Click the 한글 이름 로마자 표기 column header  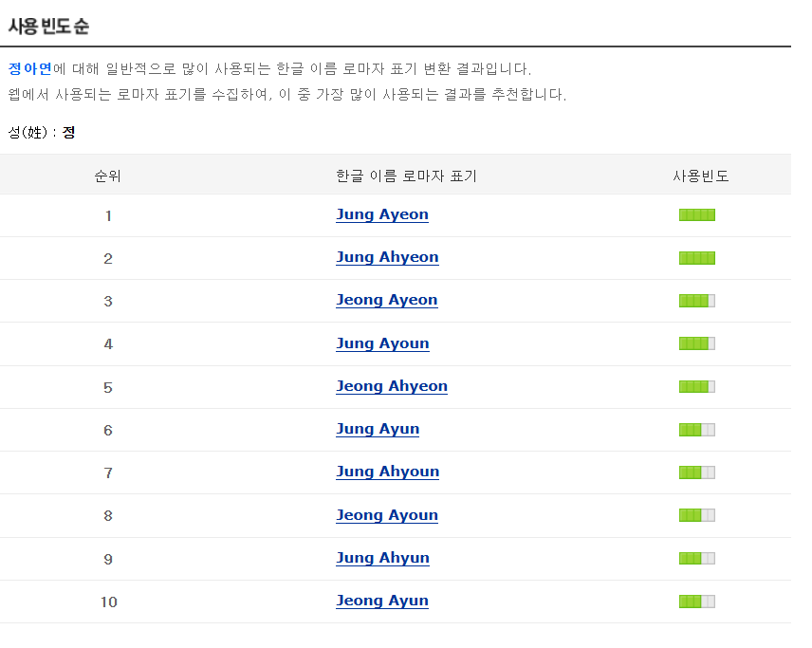[406, 176]
